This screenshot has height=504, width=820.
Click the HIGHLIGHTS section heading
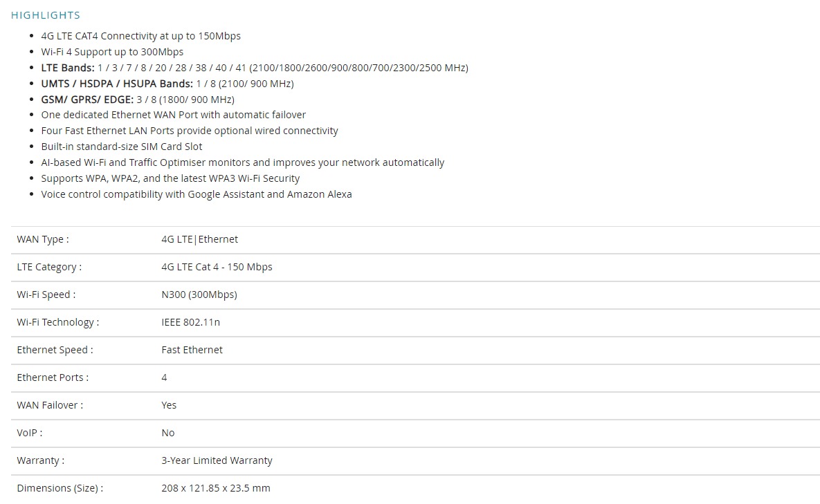pyautogui.click(x=46, y=15)
